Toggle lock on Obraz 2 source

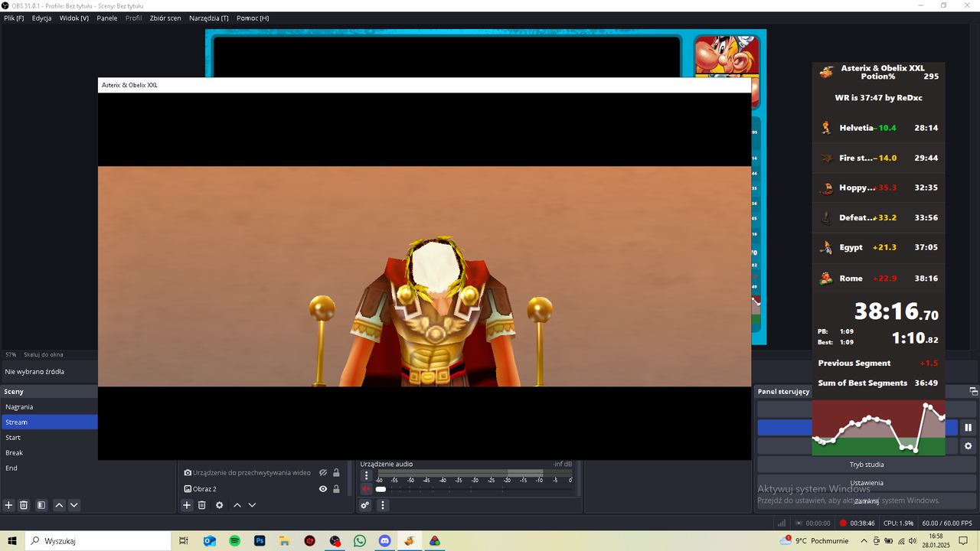336,489
